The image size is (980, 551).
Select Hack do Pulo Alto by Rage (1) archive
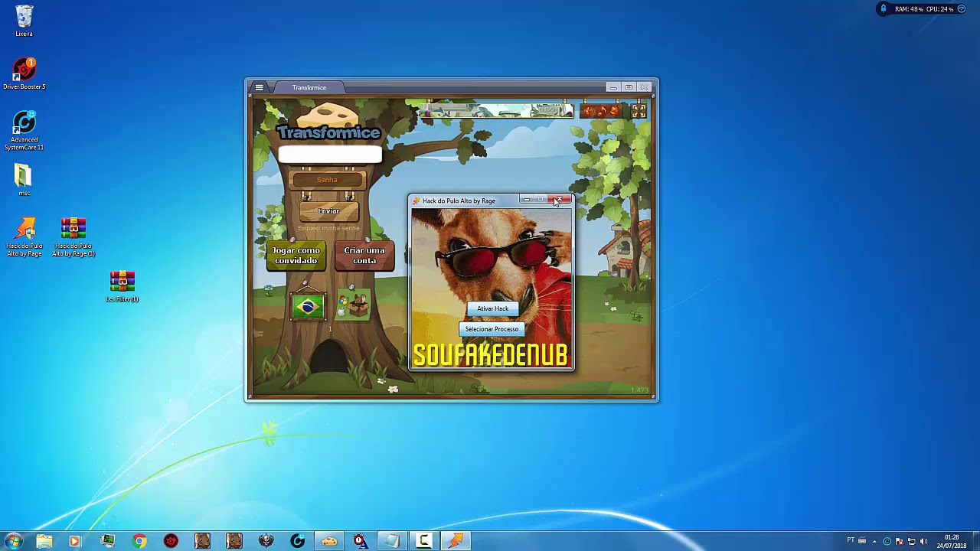pyautogui.click(x=73, y=237)
